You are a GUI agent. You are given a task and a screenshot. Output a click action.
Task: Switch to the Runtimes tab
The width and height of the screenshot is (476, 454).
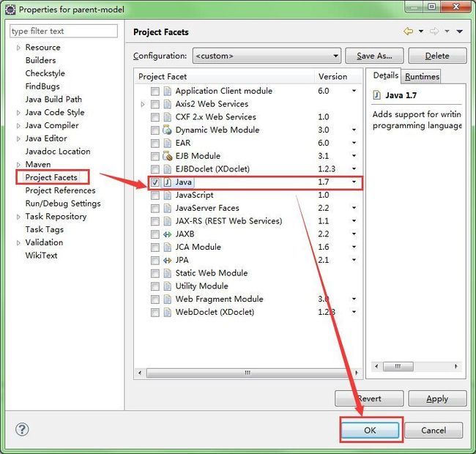pyautogui.click(x=422, y=76)
